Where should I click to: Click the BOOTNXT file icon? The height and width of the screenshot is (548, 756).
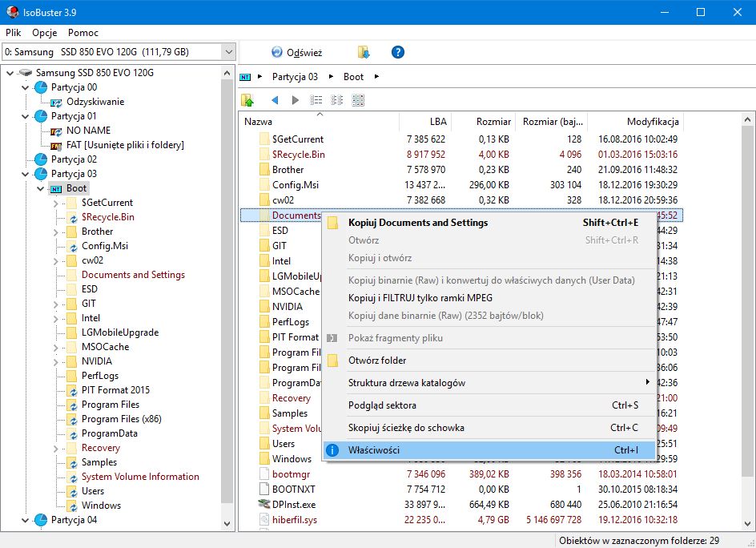point(263,490)
